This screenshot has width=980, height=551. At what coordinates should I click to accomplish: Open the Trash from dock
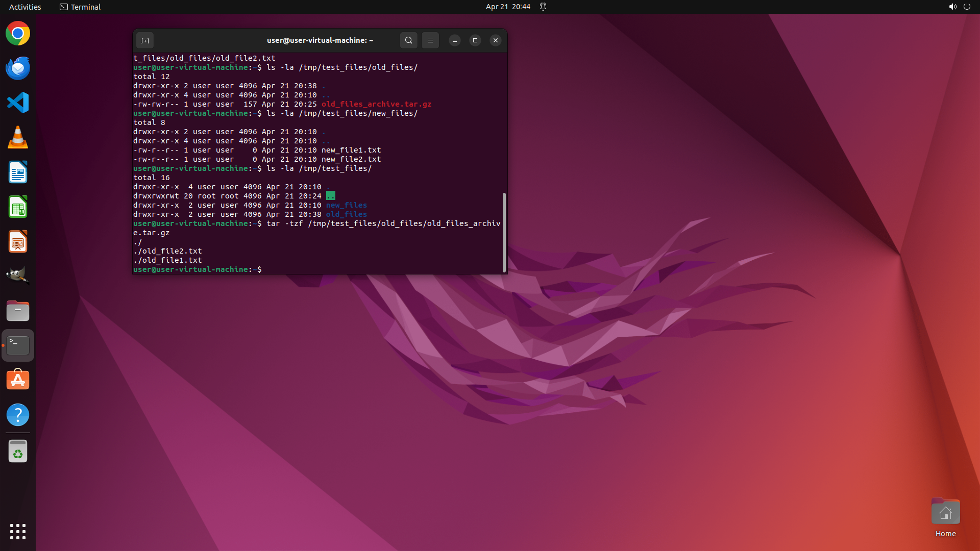(18, 452)
